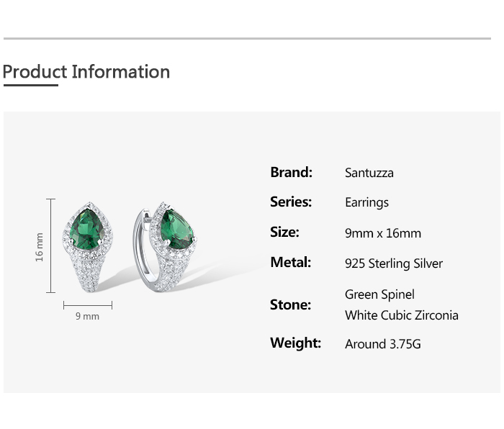Click the Metal: label
The image size is (504, 429).
point(290,263)
